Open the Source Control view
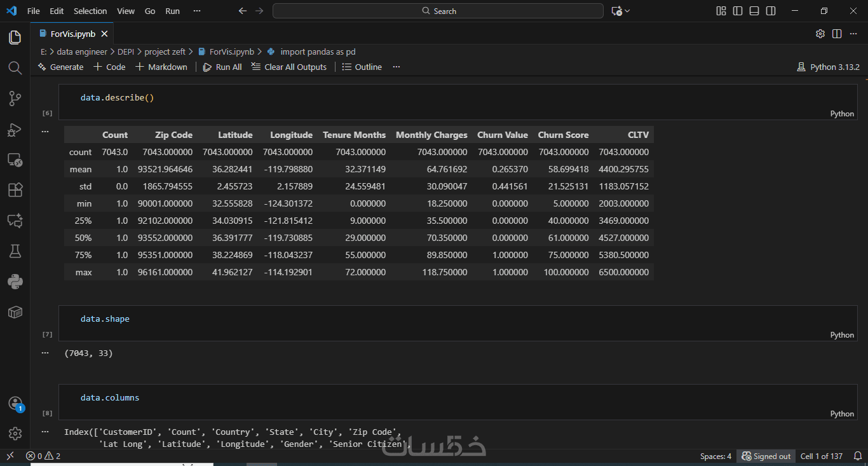The height and width of the screenshot is (466, 868). 15,99
